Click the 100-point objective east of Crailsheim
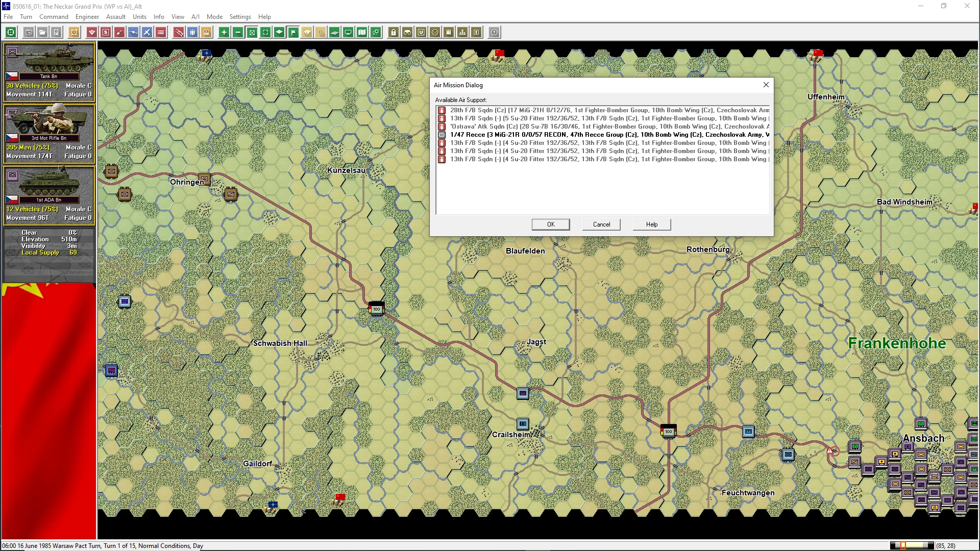This screenshot has height=551, width=980. (668, 431)
